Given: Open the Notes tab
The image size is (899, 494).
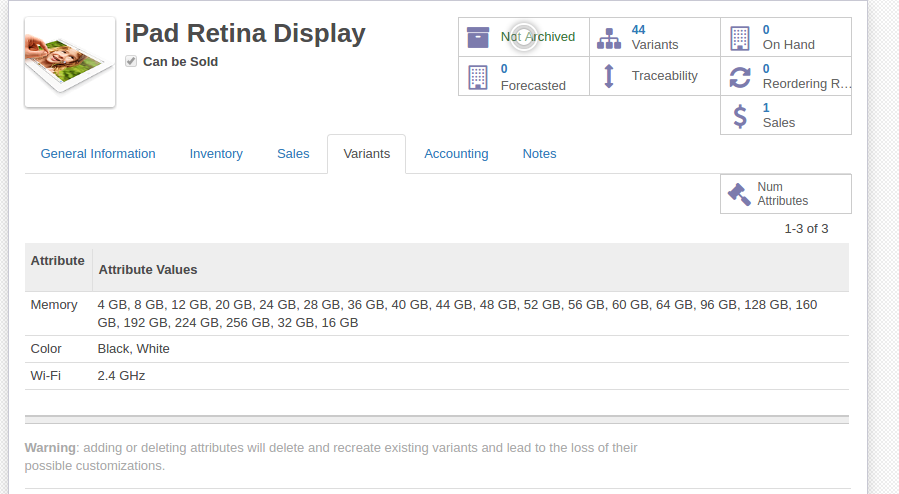Looking at the screenshot, I should (540, 154).
